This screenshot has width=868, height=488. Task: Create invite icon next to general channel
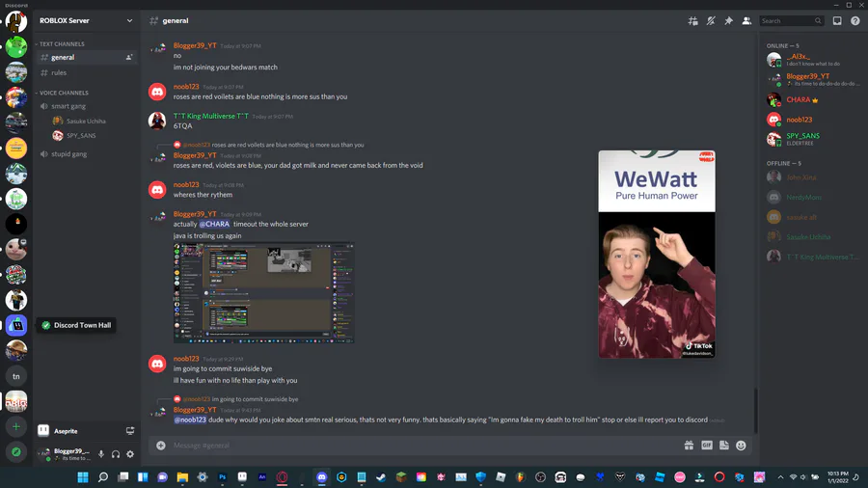[x=129, y=57]
